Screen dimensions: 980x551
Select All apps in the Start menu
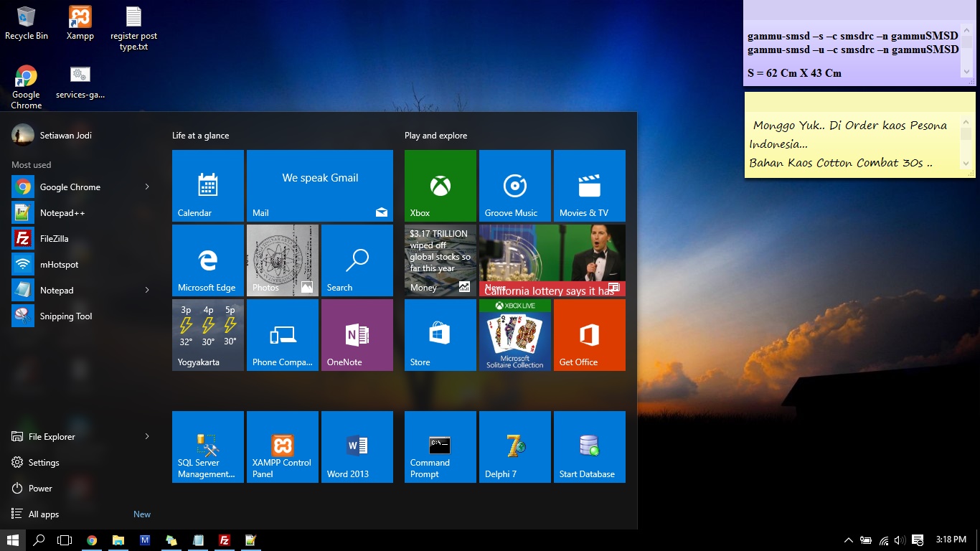click(42, 514)
